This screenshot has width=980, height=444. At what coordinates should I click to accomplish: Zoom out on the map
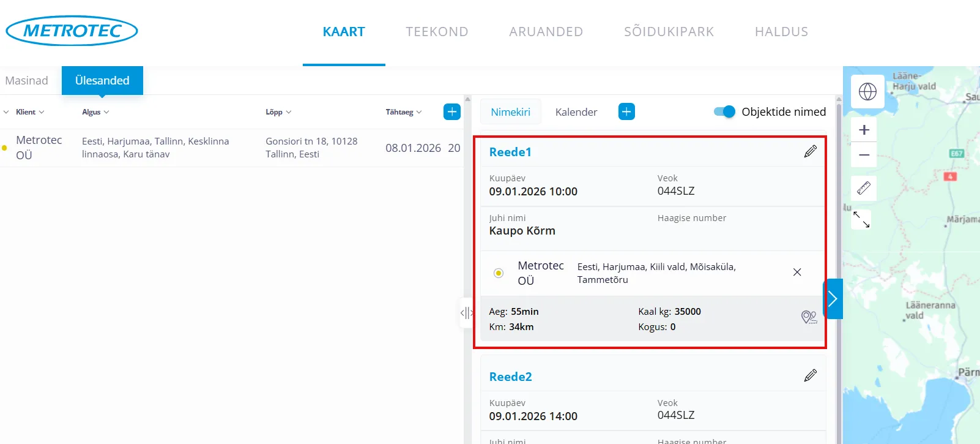pyautogui.click(x=864, y=155)
